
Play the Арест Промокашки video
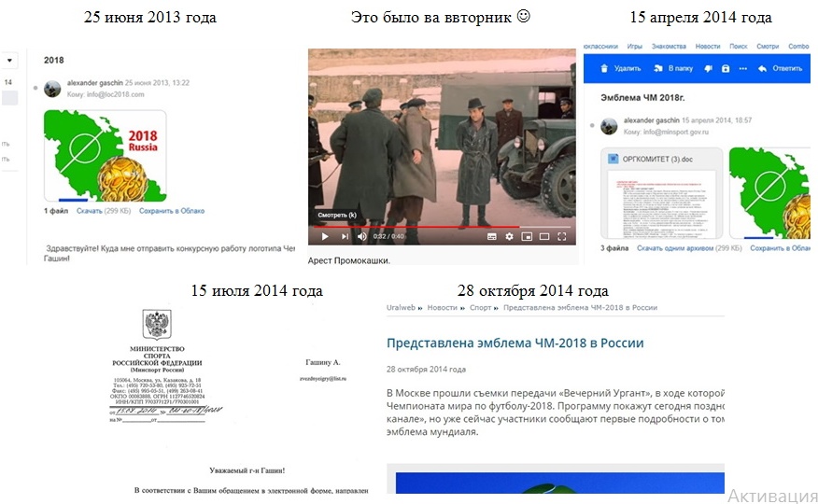tap(324, 237)
